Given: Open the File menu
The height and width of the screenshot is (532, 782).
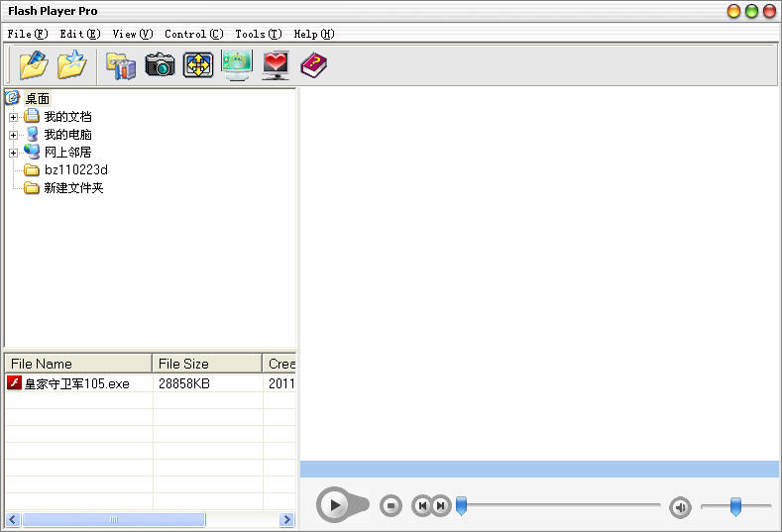Looking at the screenshot, I should pos(28,34).
